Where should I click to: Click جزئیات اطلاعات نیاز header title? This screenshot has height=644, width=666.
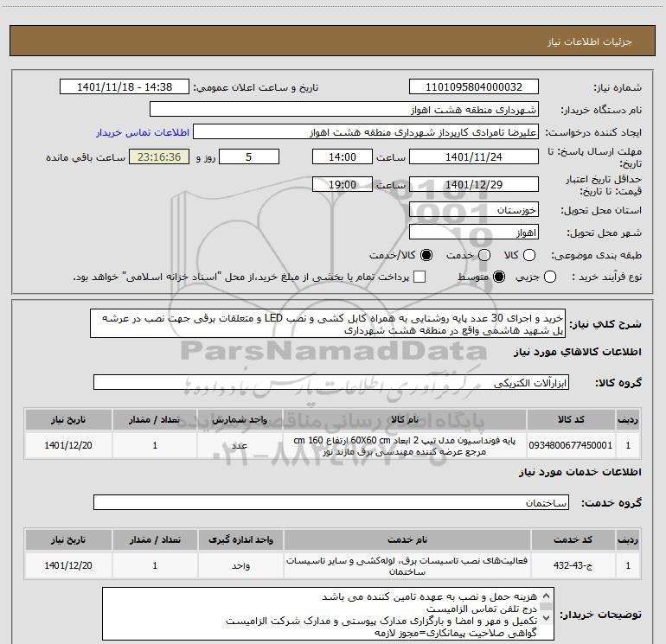coord(590,41)
